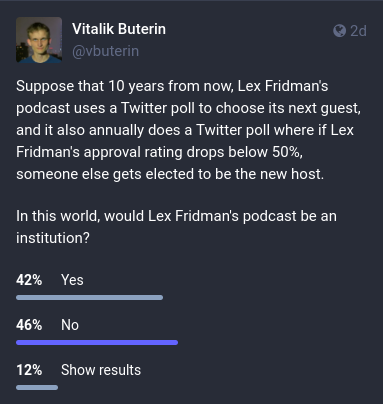Click the line "Fridman's approval rating drops below"
This screenshot has width=383, height=404.
click(x=159, y=152)
